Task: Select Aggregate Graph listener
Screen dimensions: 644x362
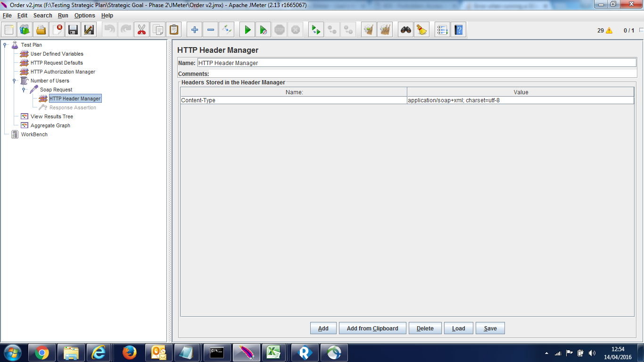Action: (x=50, y=125)
